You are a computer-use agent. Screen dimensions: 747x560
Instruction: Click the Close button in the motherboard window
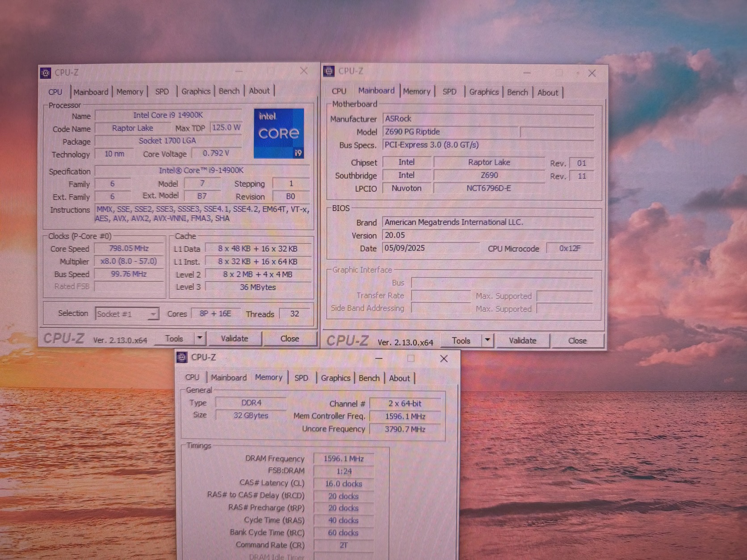[x=578, y=341]
